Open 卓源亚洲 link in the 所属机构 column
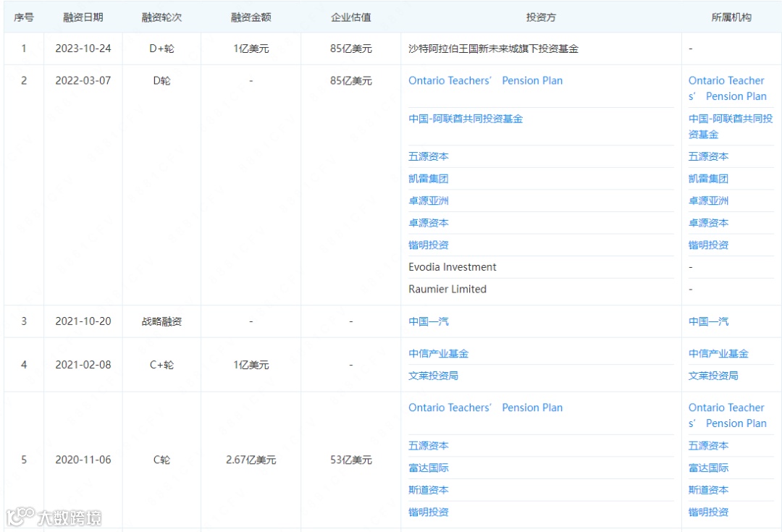Screen dimensions: 782x532 tap(708, 200)
